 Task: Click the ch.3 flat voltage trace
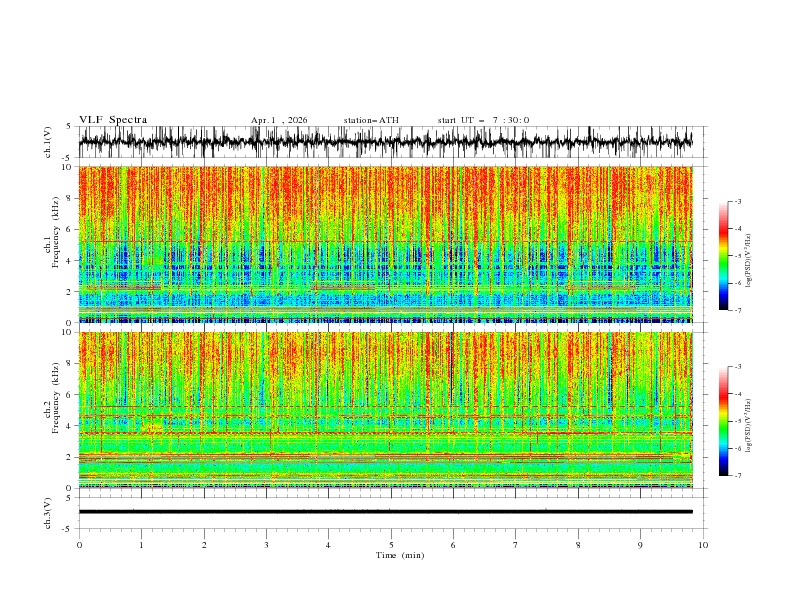[386, 512]
